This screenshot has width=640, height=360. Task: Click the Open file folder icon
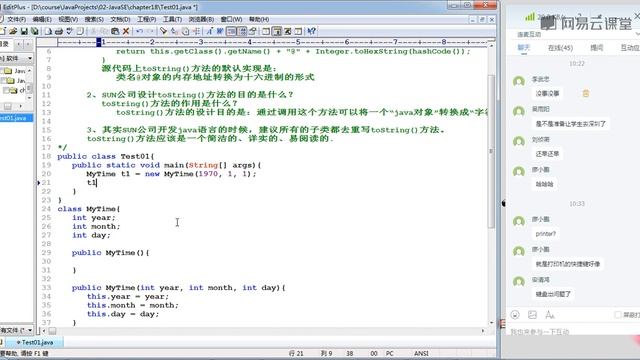click(x=13, y=31)
